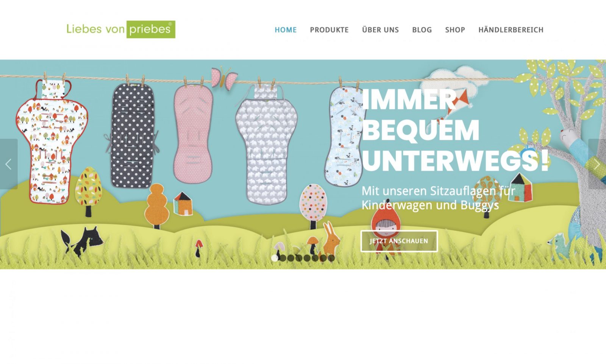Viewport: 606px width, 364px height.
Task: Click the JETZT ANSCHAUEN button
Action: [399, 241]
